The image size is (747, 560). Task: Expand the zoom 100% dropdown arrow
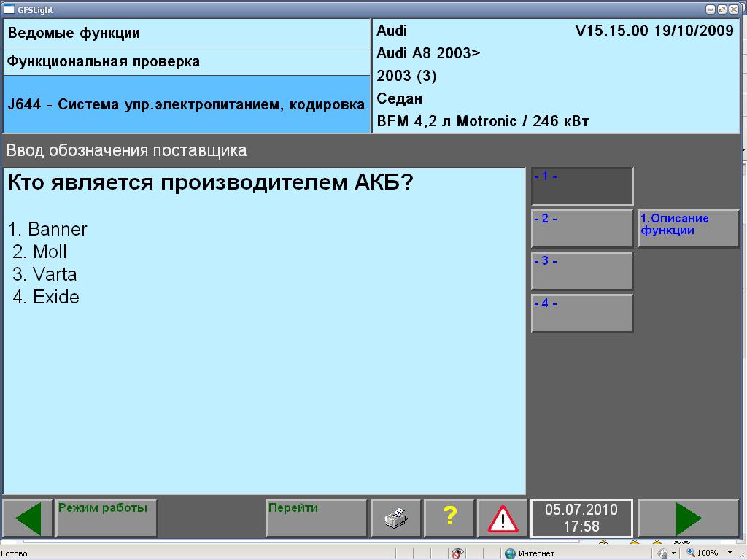(729, 553)
